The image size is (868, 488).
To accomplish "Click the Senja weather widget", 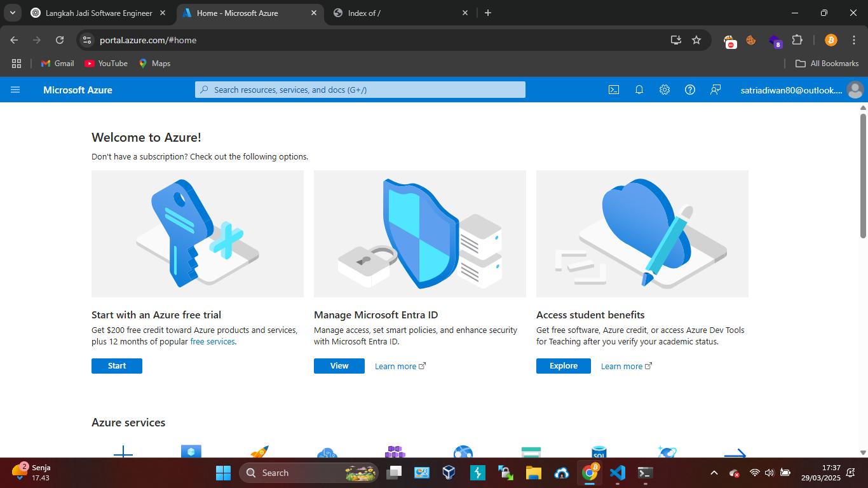I will 32,472.
